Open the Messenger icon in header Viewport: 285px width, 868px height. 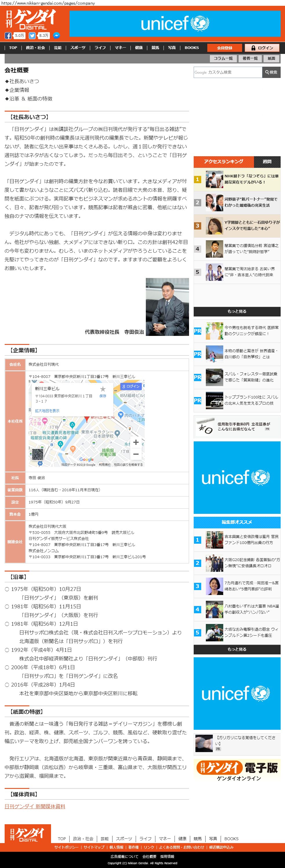pos(56,35)
